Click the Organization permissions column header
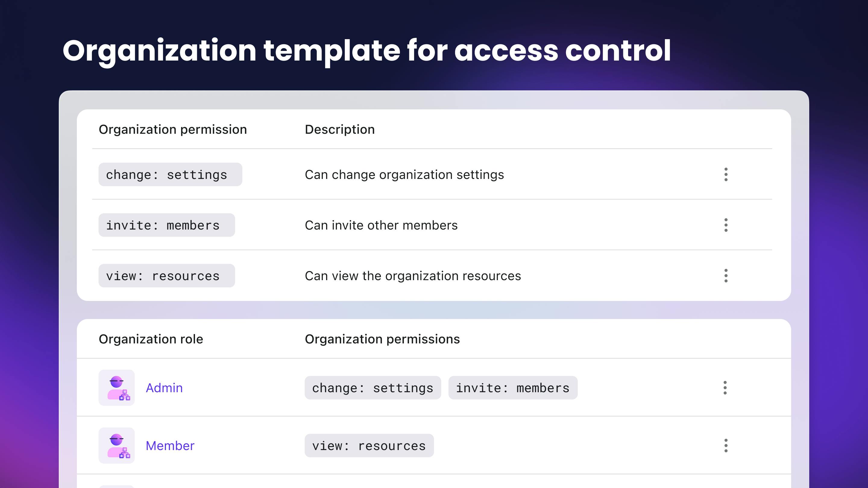This screenshot has width=868, height=488. pyautogui.click(x=382, y=339)
